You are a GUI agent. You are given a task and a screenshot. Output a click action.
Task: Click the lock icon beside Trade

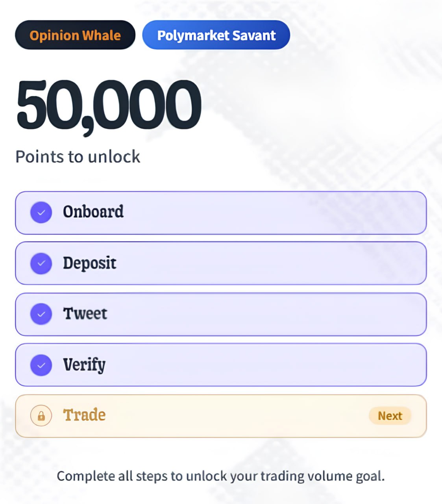(41, 416)
